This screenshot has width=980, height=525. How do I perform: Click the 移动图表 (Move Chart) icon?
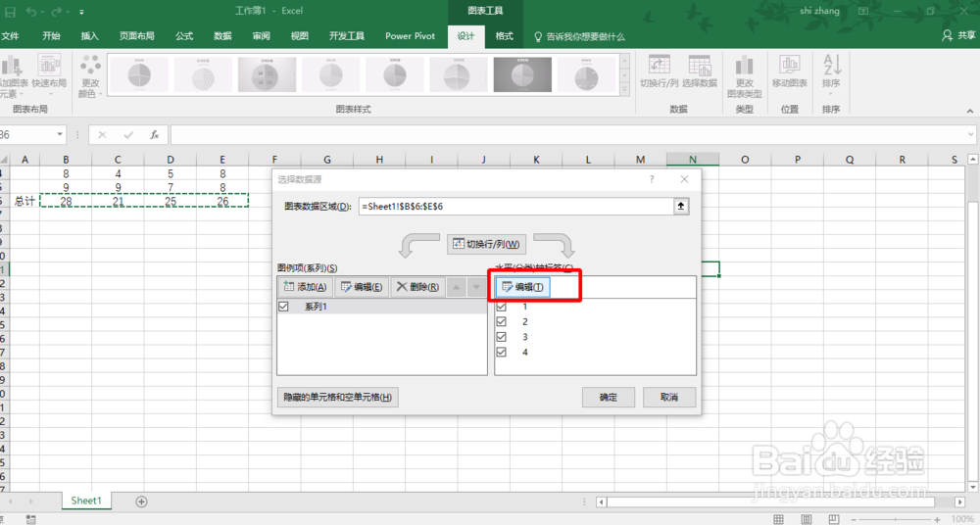click(x=789, y=72)
